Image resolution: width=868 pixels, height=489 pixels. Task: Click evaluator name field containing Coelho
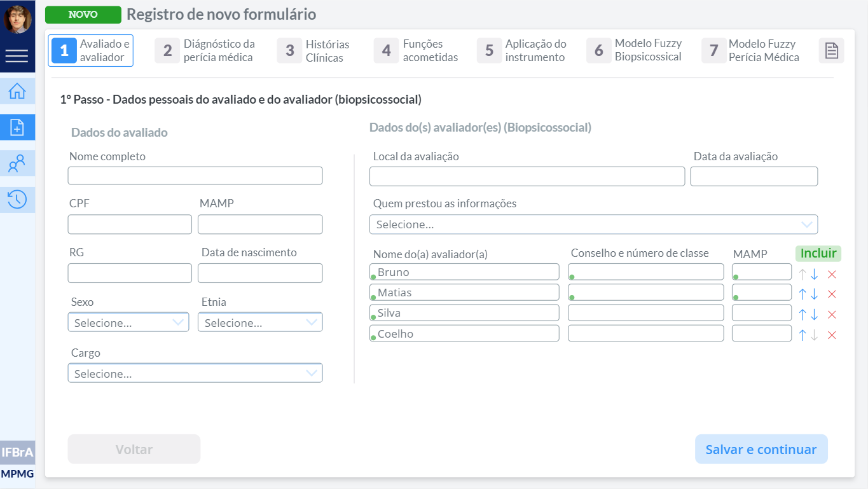(464, 333)
